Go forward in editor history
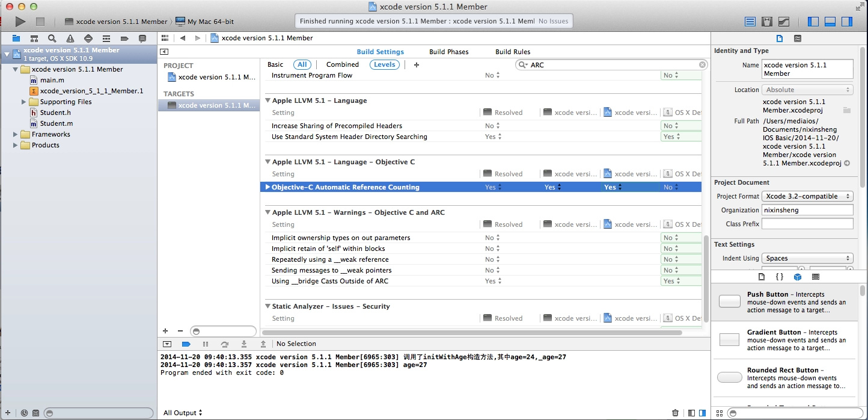Image resolution: width=868 pixels, height=420 pixels. pos(198,38)
